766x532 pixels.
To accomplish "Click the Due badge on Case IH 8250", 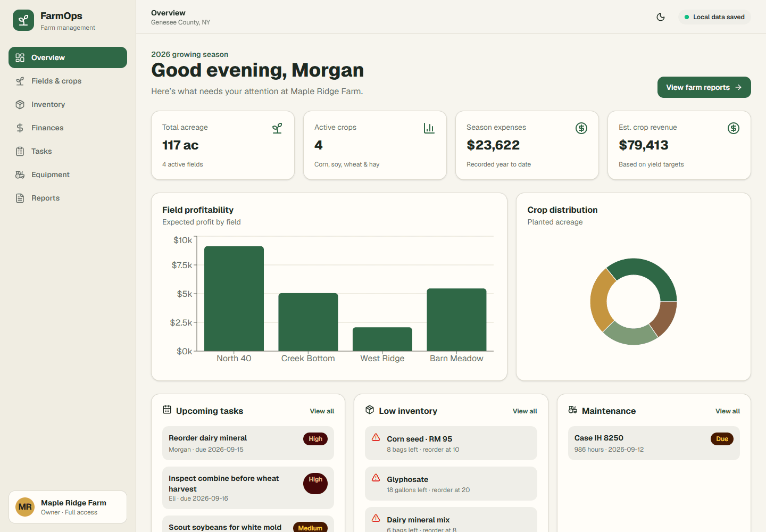I will [x=722, y=439].
